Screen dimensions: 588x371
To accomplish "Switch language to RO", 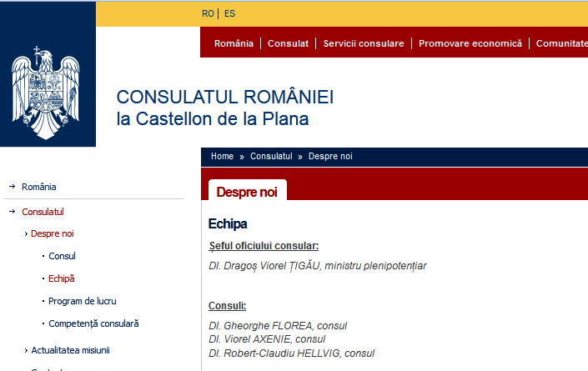I will [x=208, y=13].
